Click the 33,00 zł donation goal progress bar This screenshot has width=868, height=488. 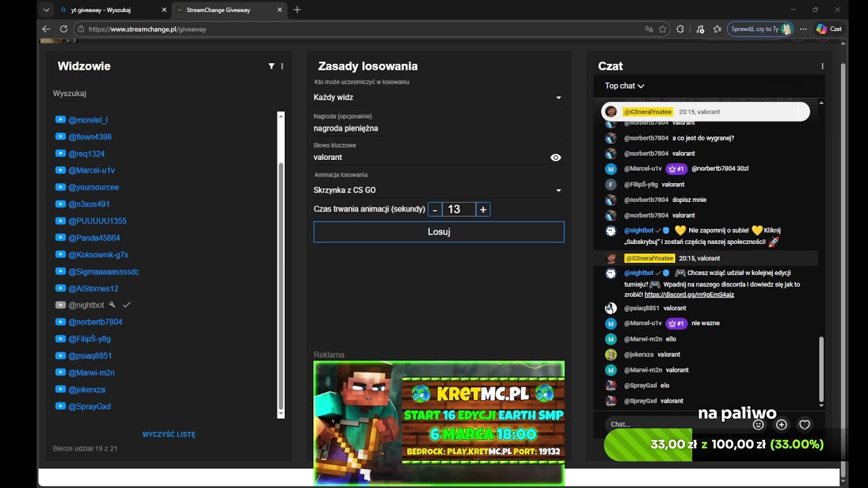[x=725, y=445]
